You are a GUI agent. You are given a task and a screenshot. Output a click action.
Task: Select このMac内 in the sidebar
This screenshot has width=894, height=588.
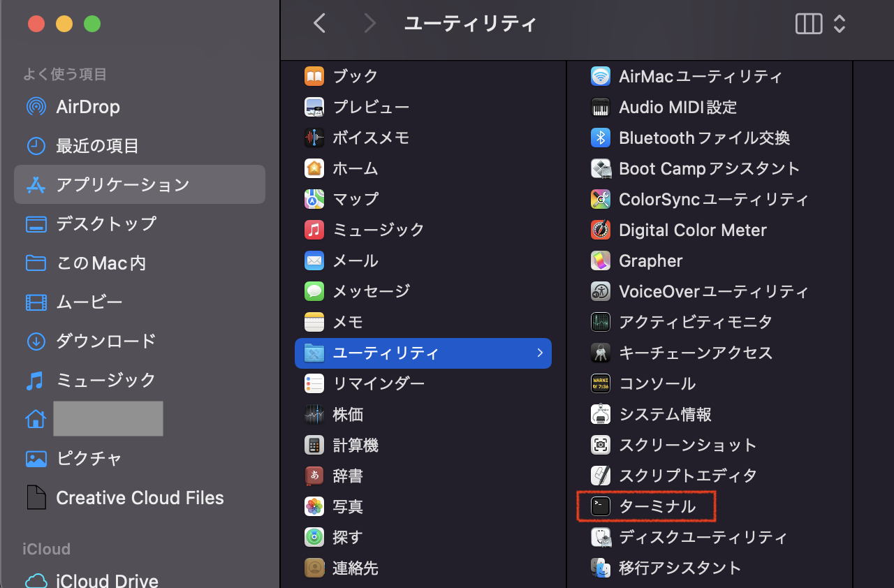click(x=140, y=263)
